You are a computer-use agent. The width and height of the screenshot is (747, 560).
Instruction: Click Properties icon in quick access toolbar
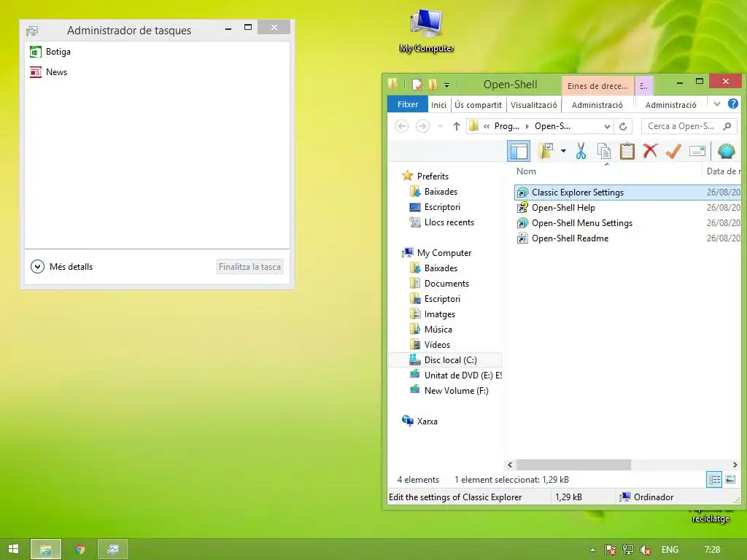click(417, 85)
